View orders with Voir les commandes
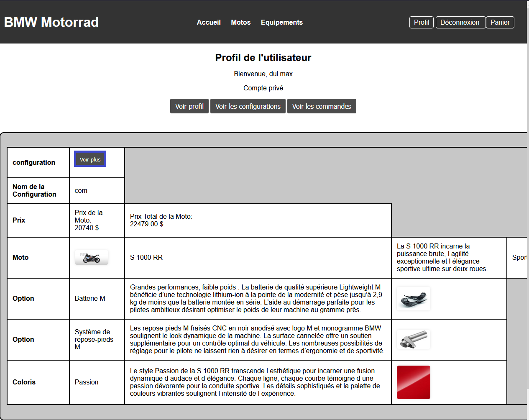The image size is (529, 420). (x=321, y=106)
